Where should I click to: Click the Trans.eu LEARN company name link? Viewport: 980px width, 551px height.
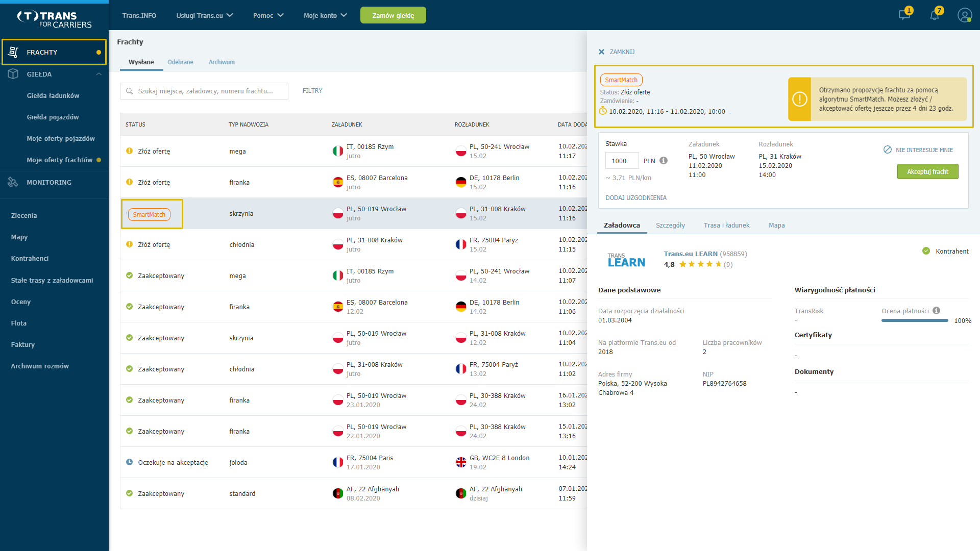tap(691, 254)
